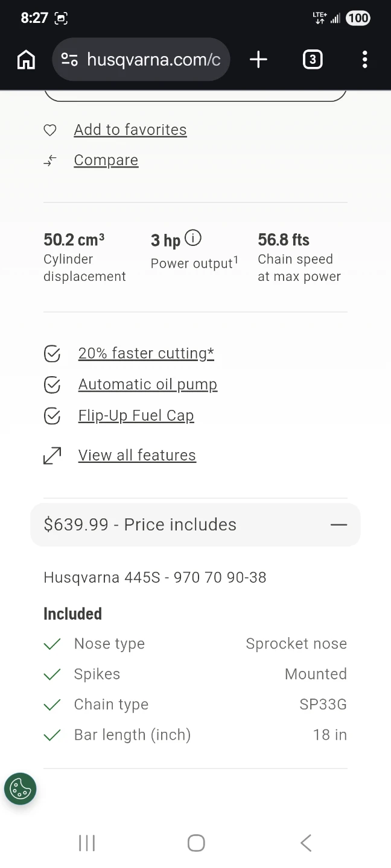Image resolution: width=391 pixels, height=868 pixels.
Task: Open the Compare link
Action: 106,160
